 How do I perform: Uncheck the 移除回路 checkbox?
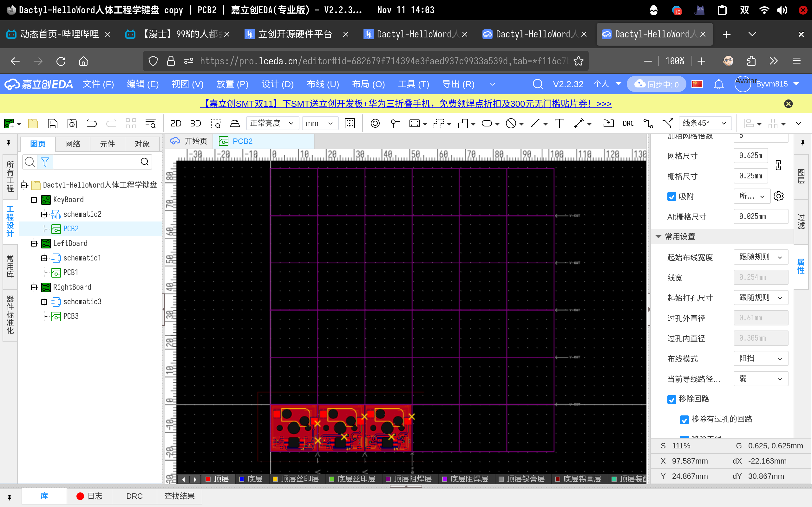[x=671, y=399]
